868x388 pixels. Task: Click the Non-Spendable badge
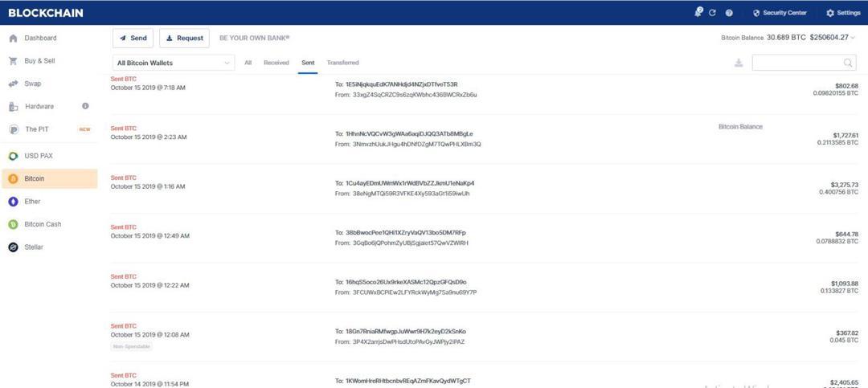point(131,346)
